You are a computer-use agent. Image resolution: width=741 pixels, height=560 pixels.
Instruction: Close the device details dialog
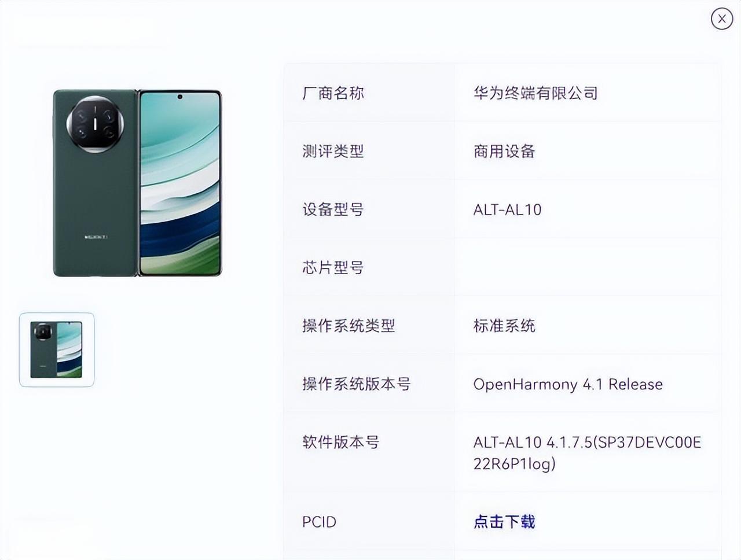(x=722, y=19)
